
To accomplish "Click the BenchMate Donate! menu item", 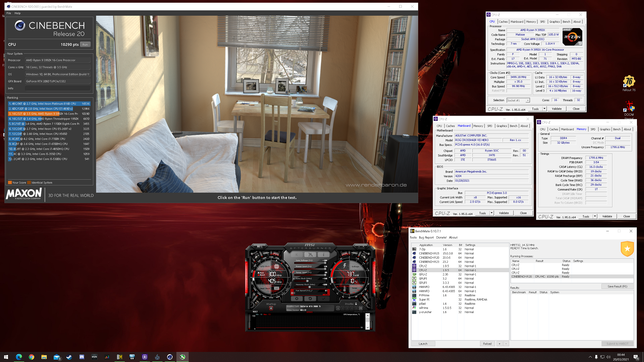I will (441, 238).
